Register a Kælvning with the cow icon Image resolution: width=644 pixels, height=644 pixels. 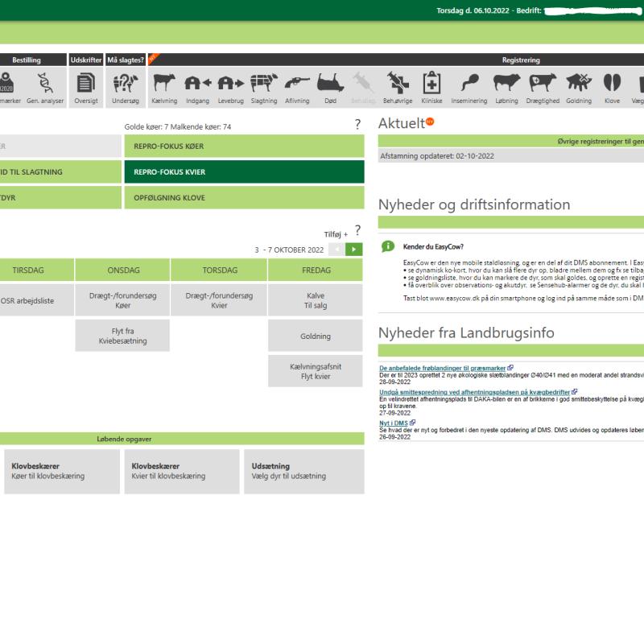[x=164, y=83]
